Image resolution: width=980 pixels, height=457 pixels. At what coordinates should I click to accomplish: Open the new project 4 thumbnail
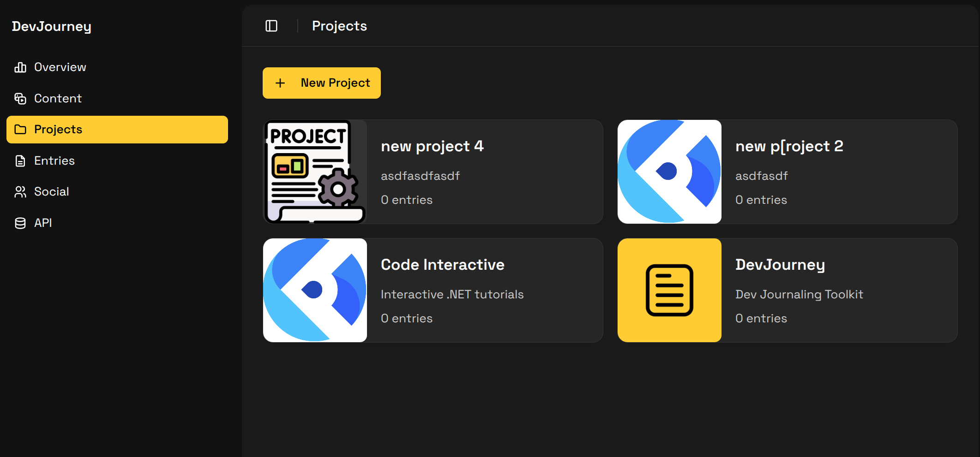tap(315, 172)
